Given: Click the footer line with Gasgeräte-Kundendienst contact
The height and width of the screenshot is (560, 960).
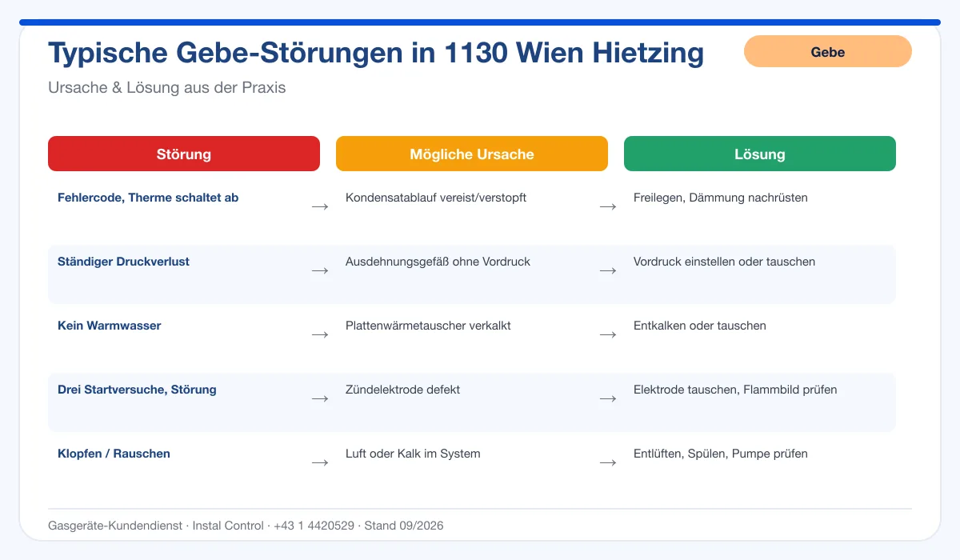Looking at the screenshot, I should [246, 526].
